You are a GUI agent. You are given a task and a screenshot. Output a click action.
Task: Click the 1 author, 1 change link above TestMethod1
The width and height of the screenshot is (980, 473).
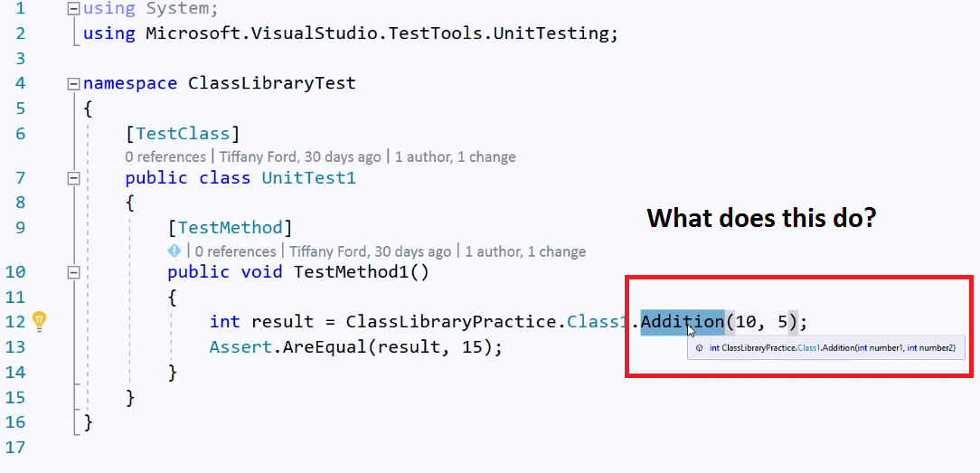(525, 251)
